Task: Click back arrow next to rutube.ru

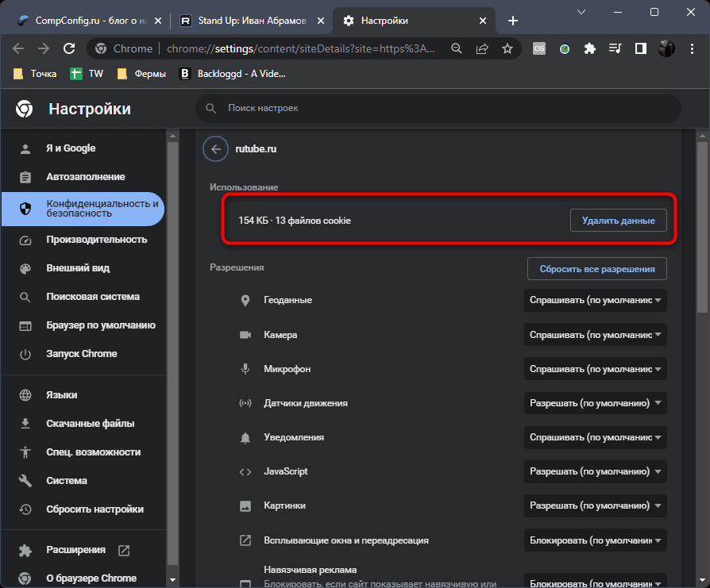Action: [215, 149]
